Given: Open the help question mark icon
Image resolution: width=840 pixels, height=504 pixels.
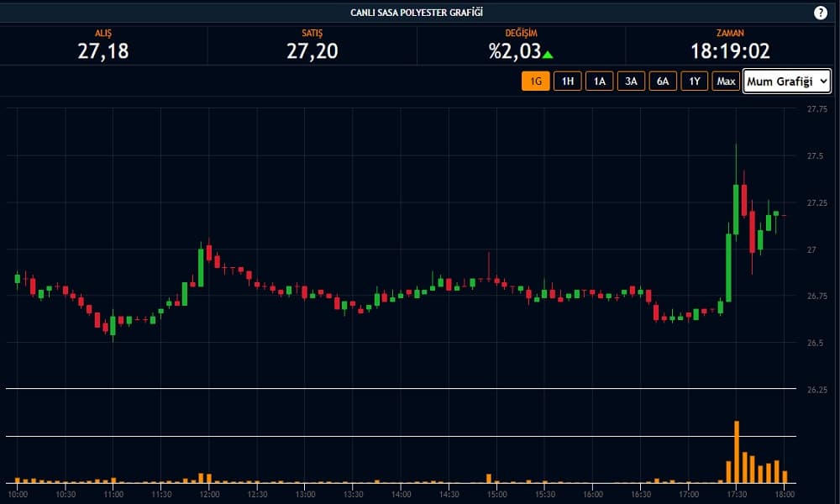Looking at the screenshot, I should tap(820, 13).
